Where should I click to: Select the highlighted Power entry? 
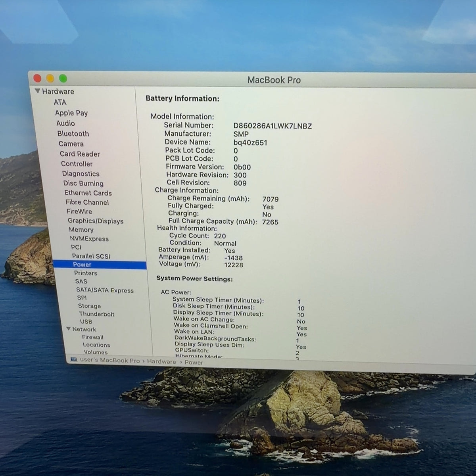[x=100, y=265]
